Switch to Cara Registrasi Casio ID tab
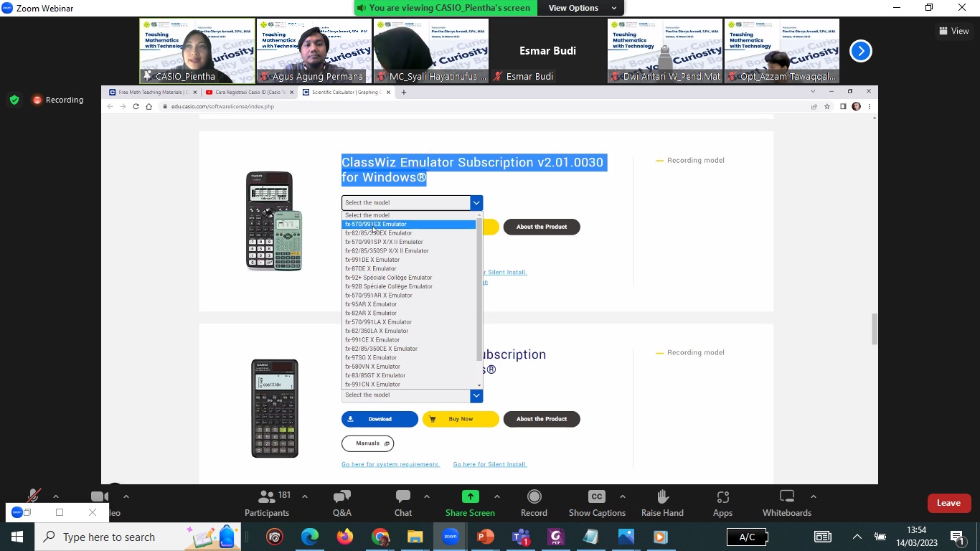The height and width of the screenshot is (551, 980). click(249, 92)
